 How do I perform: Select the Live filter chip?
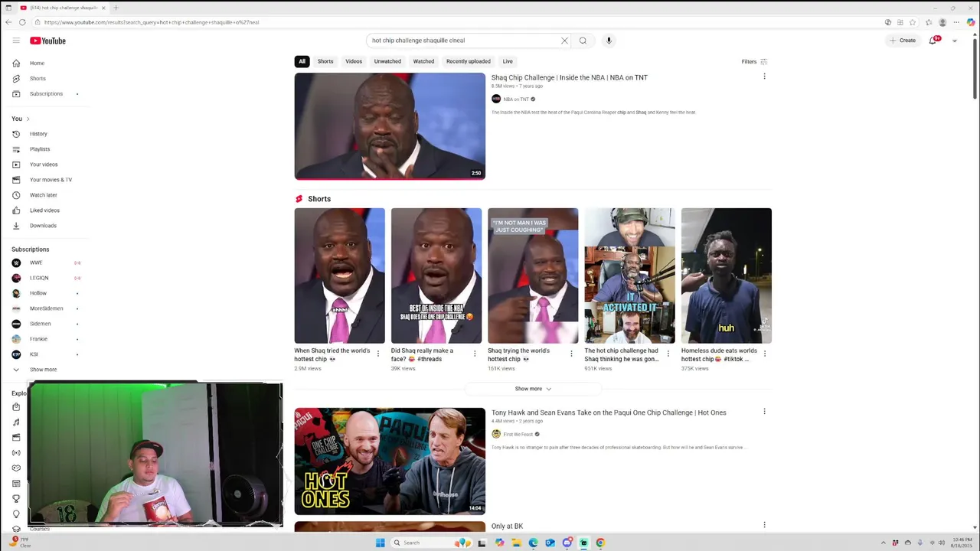pyautogui.click(x=508, y=61)
